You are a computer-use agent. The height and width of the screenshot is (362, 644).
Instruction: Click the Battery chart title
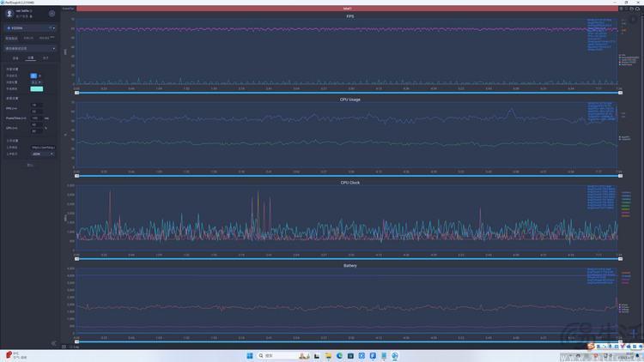tap(350, 266)
